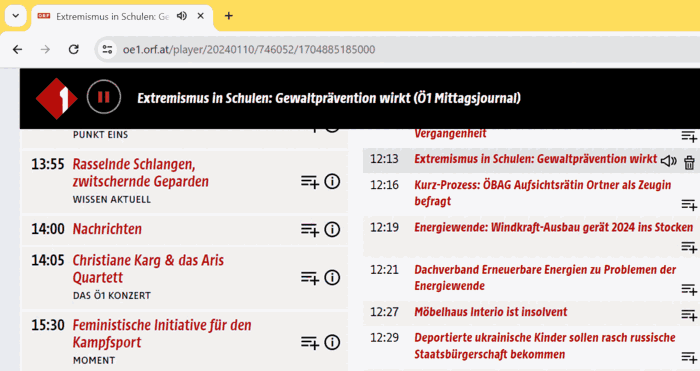The image size is (700, 371).
Task: Pause the Ö1 Mittagsjournal playback
Action: [x=104, y=97]
